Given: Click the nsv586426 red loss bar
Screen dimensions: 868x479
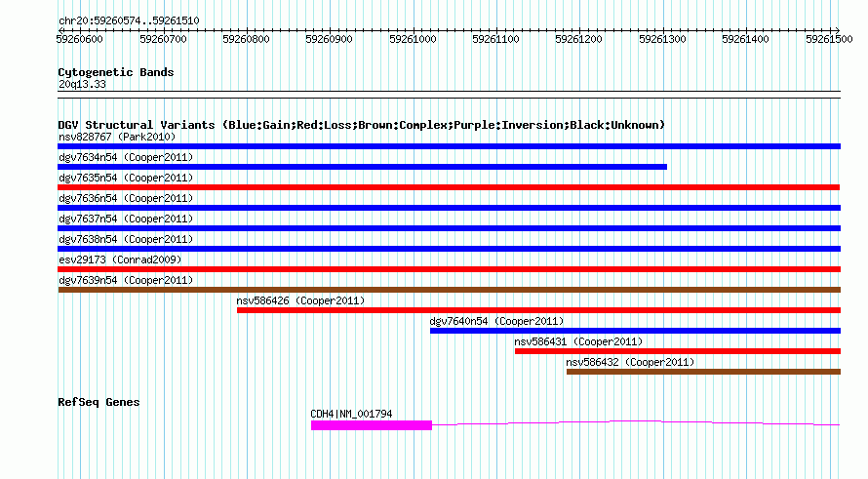Looking at the screenshot, I should point(538,310).
